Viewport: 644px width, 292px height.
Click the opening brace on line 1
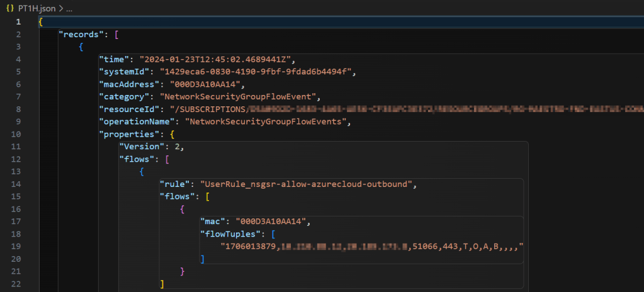click(x=40, y=22)
